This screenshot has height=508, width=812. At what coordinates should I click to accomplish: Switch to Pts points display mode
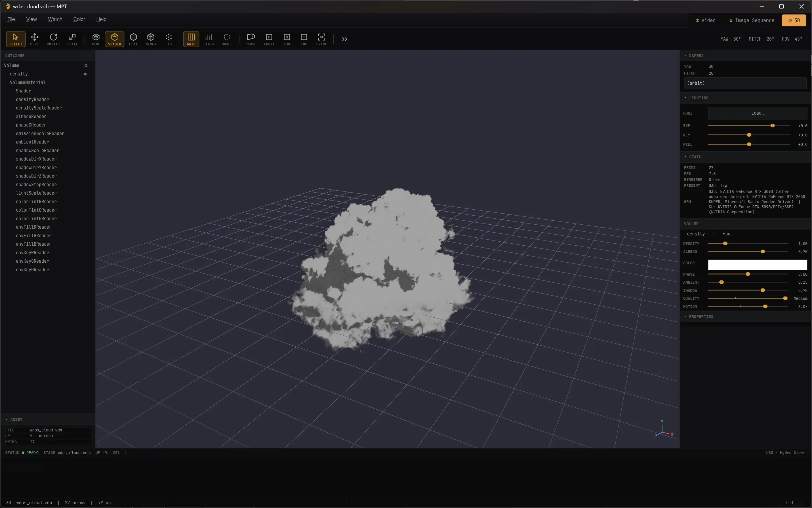click(169, 39)
